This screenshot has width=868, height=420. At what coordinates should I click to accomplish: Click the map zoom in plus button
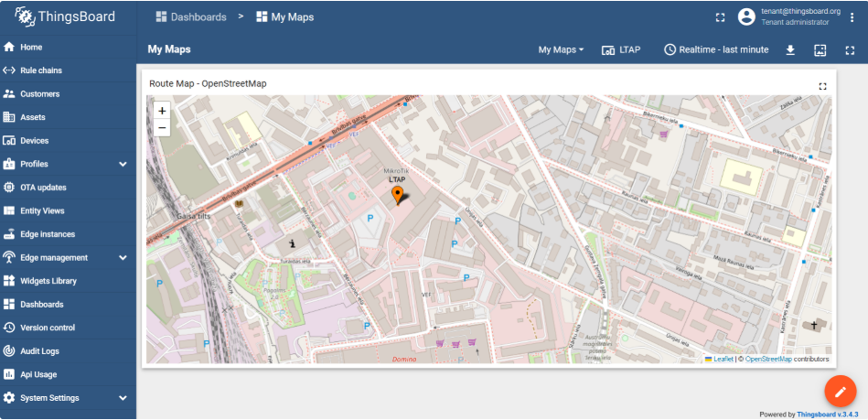pos(162,111)
